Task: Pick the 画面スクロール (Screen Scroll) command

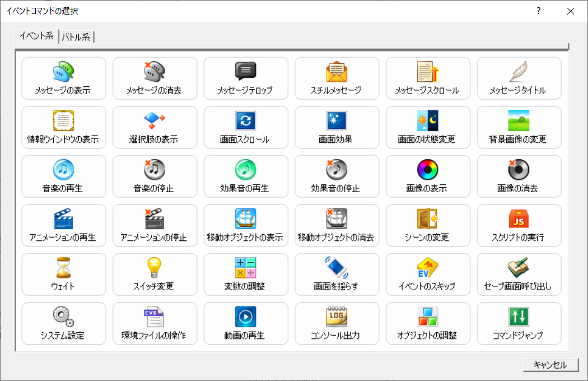Action: [x=246, y=127]
